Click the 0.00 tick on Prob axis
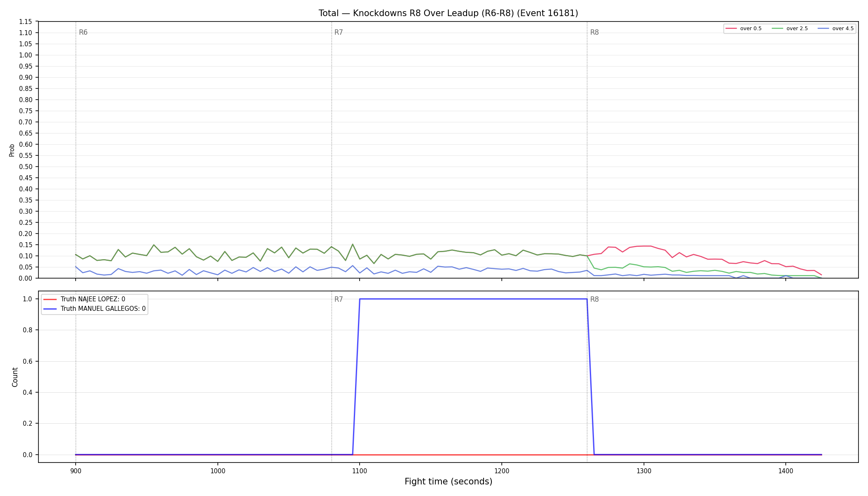Image resolution: width=868 pixels, height=496 pixels. [25, 279]
